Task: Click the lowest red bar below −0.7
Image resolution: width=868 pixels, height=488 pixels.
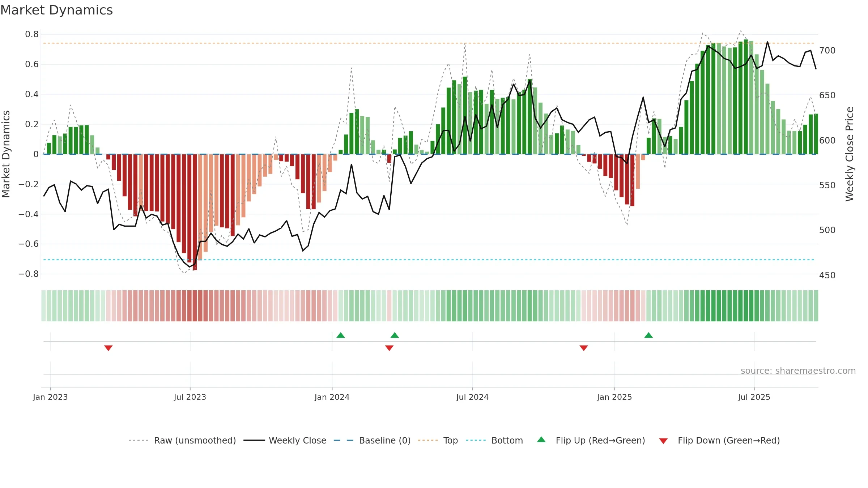Action: point(195,212)
